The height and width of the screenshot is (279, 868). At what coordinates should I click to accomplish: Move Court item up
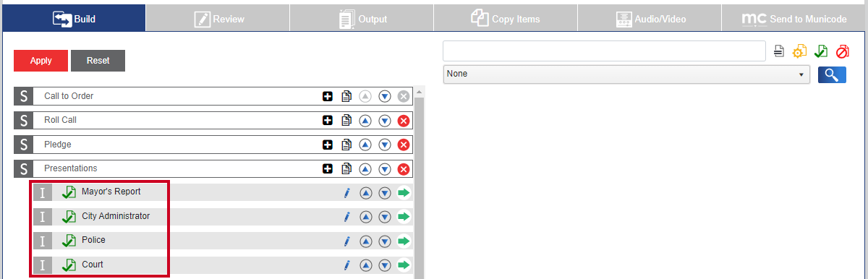pyautogui.click(x=365, y=265)
